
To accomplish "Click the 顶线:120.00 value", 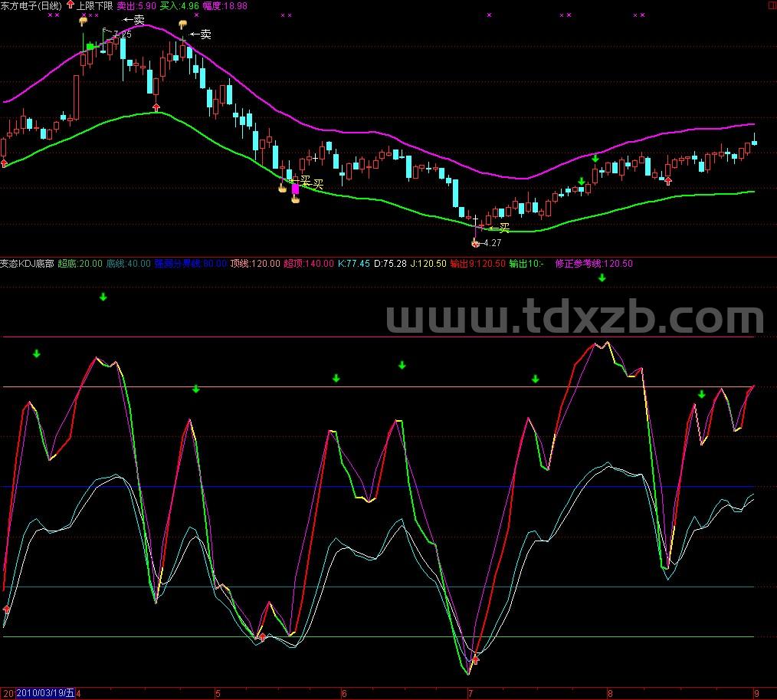I will point(255,263).
